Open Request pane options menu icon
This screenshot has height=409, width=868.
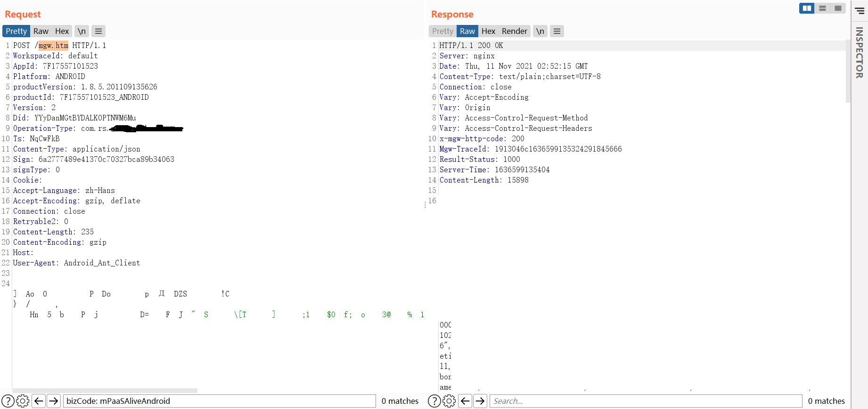tap(98, 31)
